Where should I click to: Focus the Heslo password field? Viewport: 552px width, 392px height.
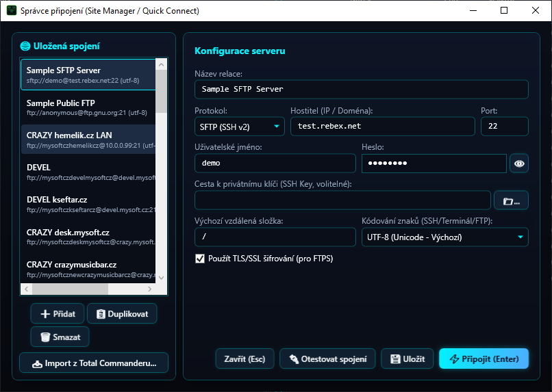(434, 163)
